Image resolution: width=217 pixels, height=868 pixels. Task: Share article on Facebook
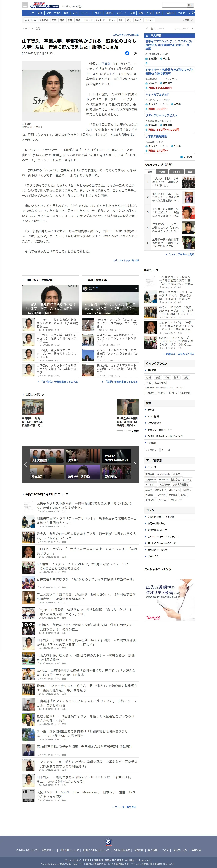(x=127, y=53)
